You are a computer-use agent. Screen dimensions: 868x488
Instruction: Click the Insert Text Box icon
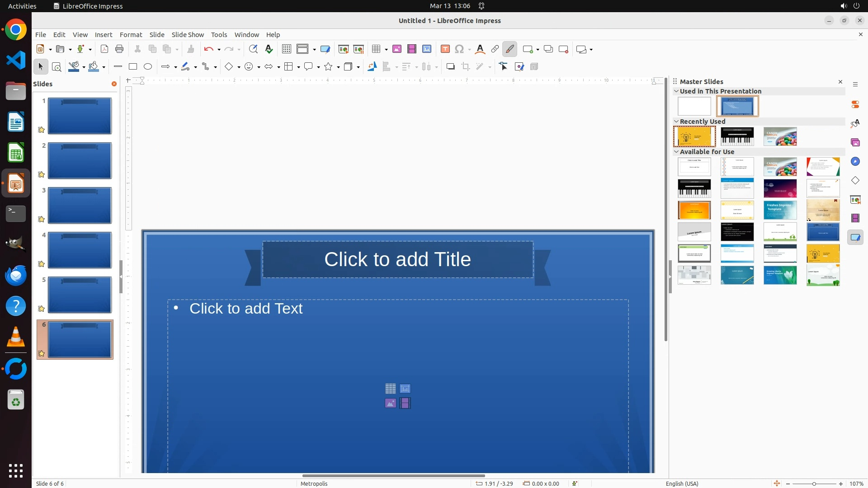pyautogui.click(x=445, y=49)
